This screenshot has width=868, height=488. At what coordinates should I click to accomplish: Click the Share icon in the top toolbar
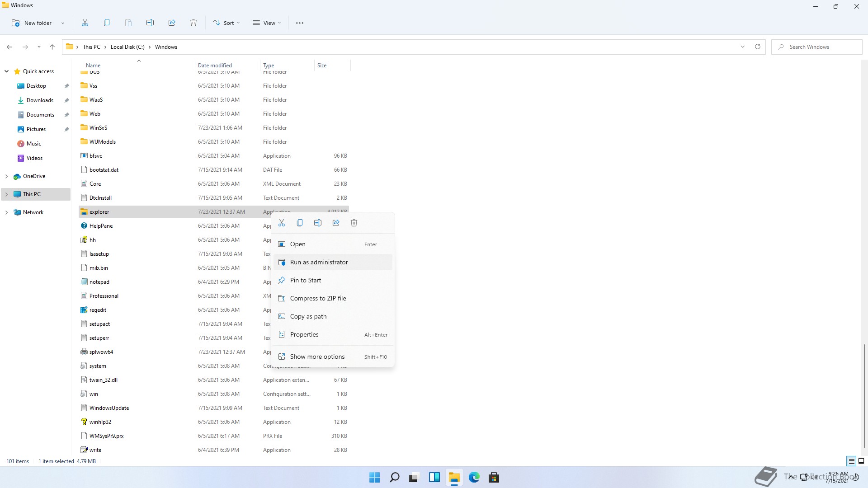point(172,23)
